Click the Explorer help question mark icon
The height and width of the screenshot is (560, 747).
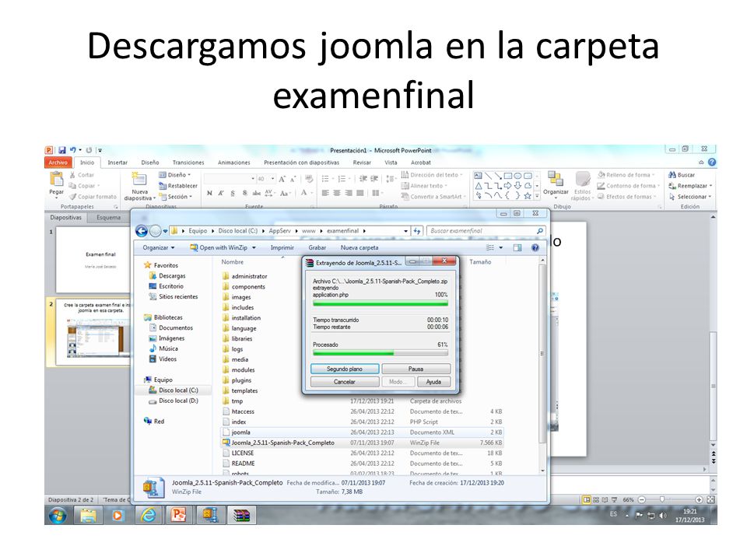(535, 247)
